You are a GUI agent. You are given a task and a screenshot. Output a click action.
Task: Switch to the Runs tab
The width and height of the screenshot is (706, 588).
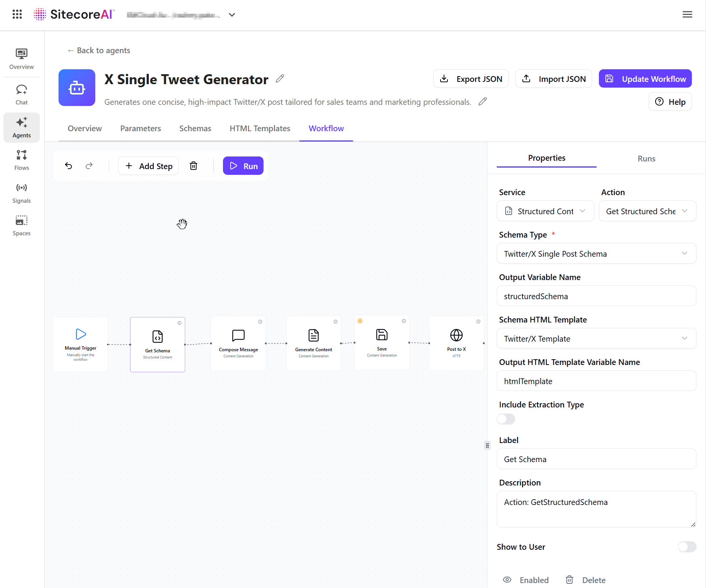(x=646, y=158)
